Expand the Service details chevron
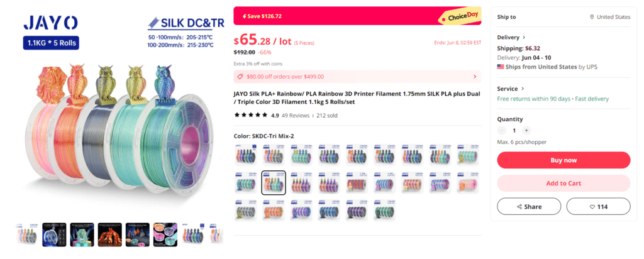This screenshot has height=259, width=644. pos(523,89)
